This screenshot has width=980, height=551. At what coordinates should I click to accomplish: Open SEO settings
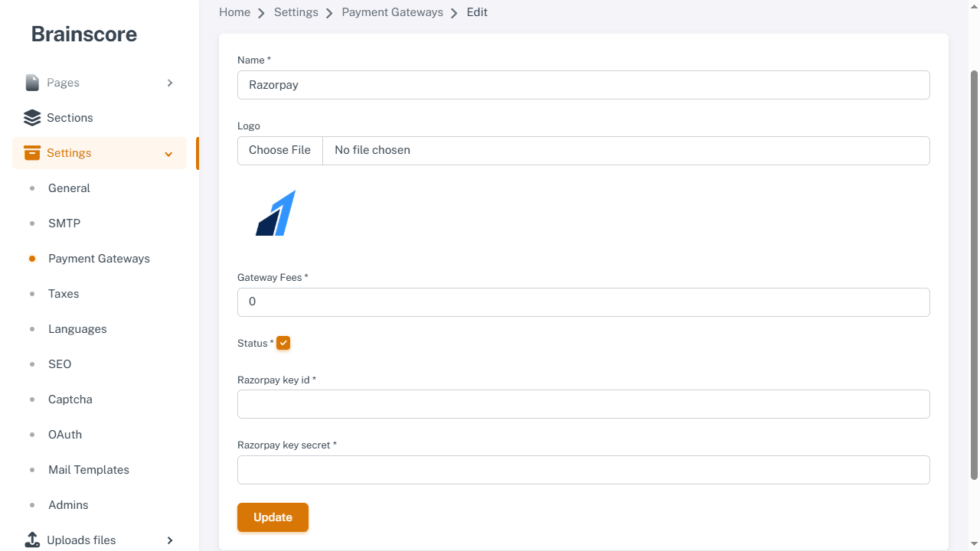click(60, 364)
